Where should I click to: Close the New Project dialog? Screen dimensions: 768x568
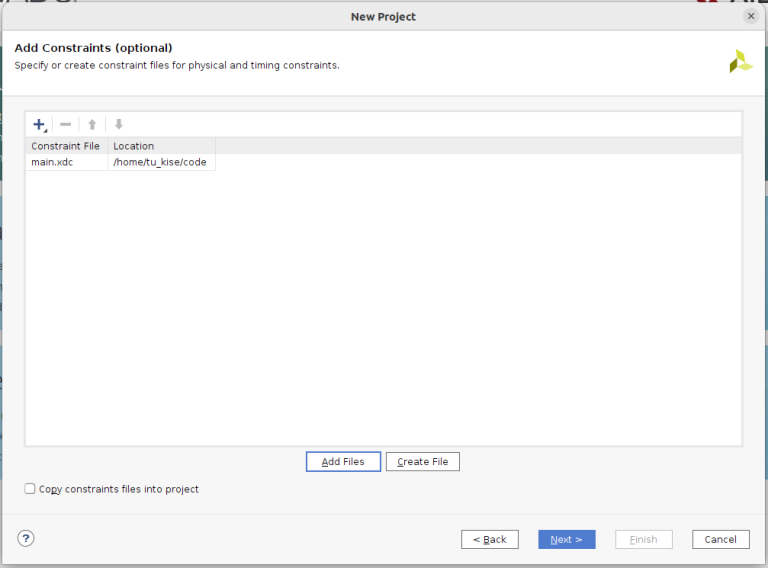751,16
